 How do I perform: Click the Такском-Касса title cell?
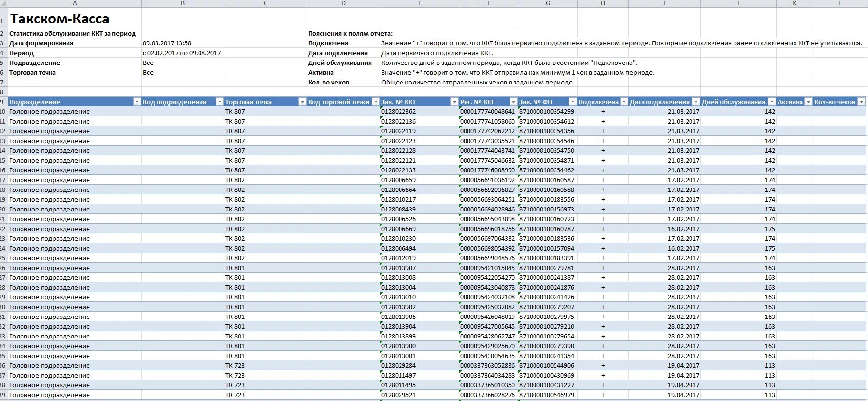tap(75, 19)
